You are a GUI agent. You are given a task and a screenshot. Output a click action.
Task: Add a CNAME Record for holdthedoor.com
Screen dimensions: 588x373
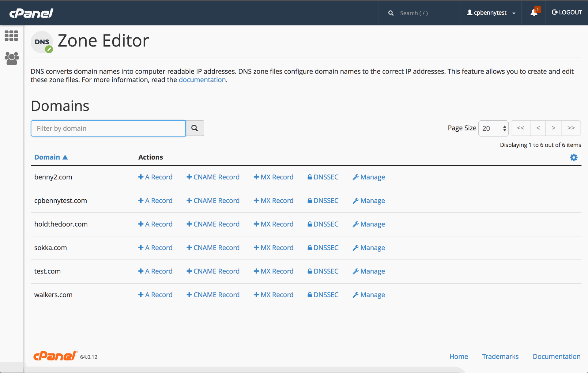(x=213, y=224)
